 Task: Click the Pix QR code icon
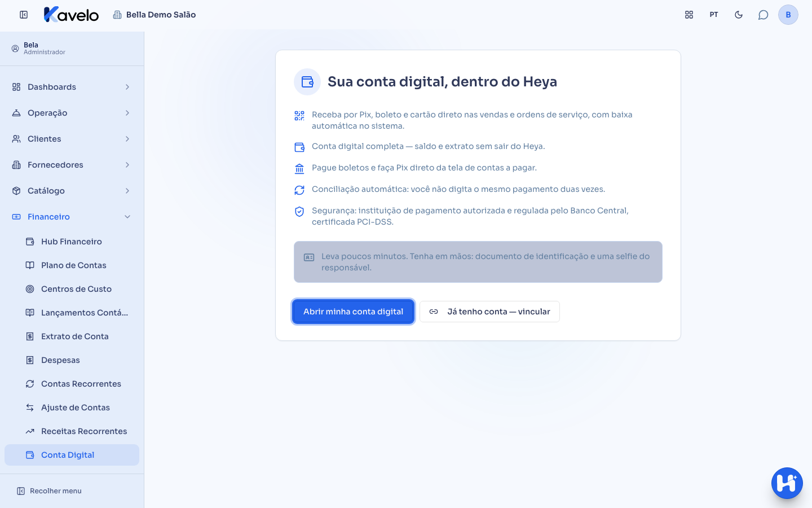[299, 116]
